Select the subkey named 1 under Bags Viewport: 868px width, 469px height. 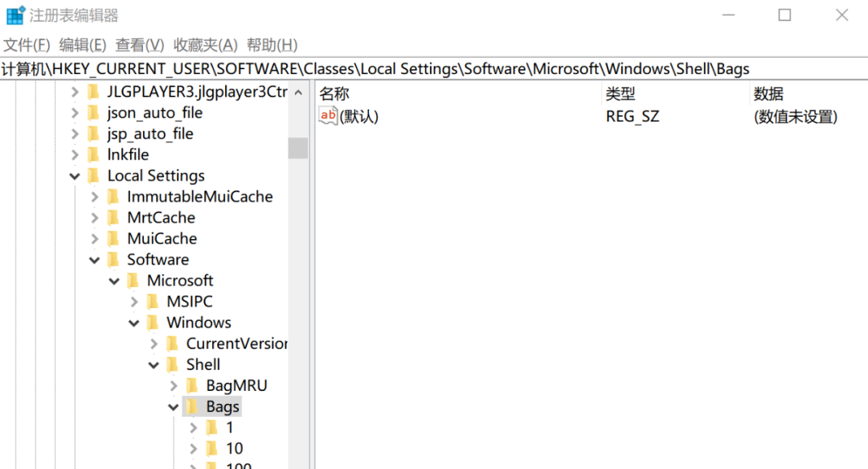pyautogui.click(x=231, y=427)
